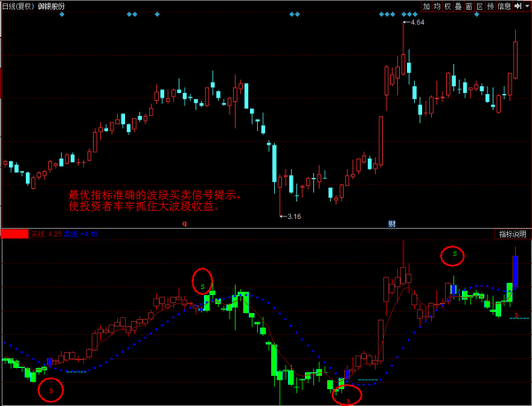Screen dimensions: 532x406
Task: Click the 日线(复权) period label
Action: pos(17,6)
